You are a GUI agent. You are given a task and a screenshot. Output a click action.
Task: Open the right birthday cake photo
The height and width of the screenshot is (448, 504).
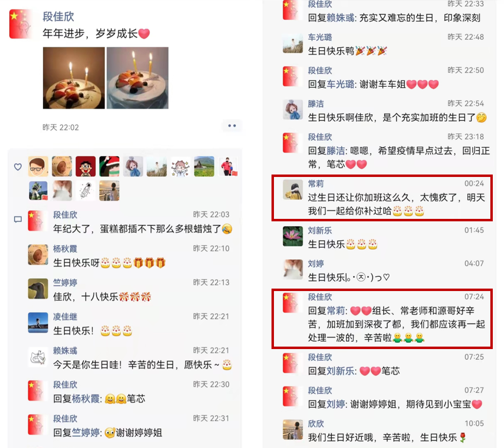(137, 78)
